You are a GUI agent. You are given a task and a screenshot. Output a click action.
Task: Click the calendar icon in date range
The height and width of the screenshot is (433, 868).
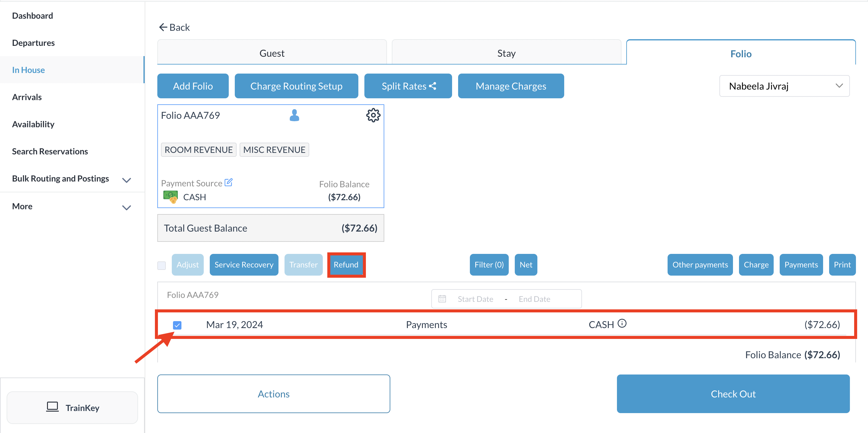(442, 299)
